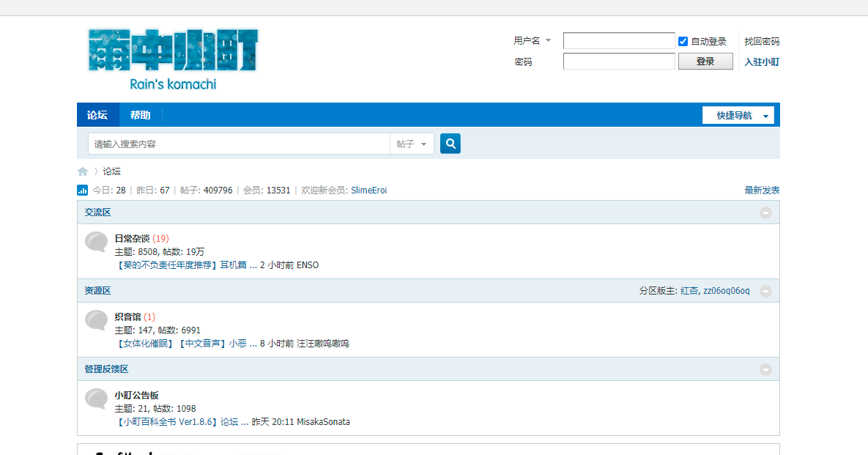This screenshot has height=455, width=868.
Task: Open the 管理反馈区 category link
Action: [106, 369]
